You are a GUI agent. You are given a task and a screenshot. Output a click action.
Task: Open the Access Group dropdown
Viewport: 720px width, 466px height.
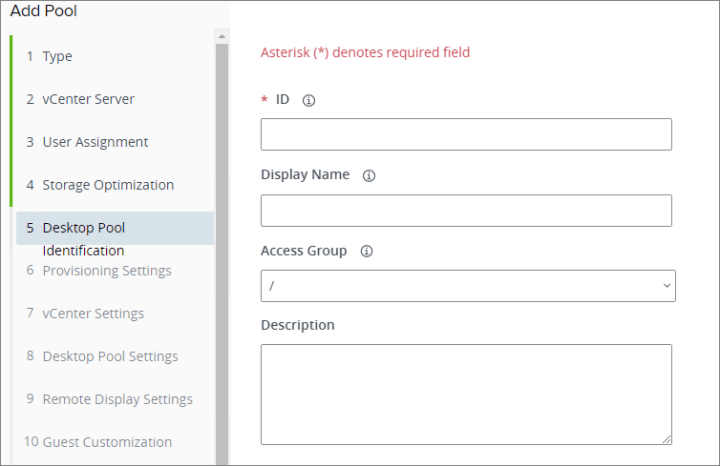(467, 286)
